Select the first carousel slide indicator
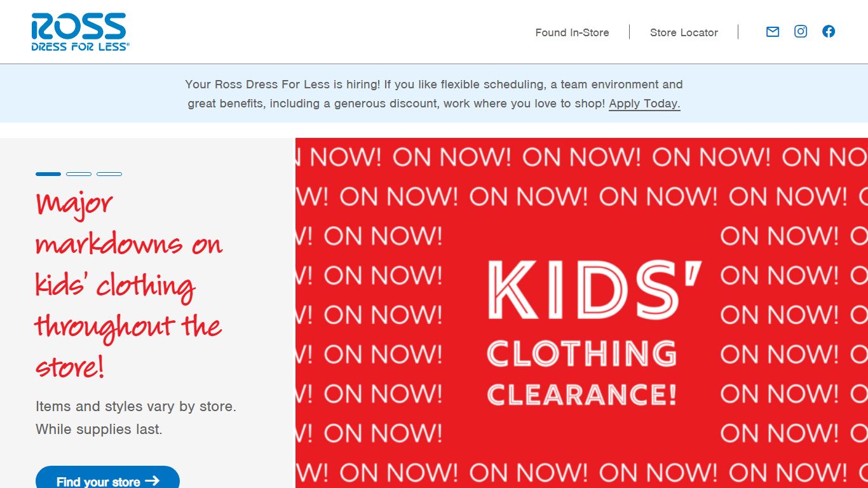 (48, 174)
